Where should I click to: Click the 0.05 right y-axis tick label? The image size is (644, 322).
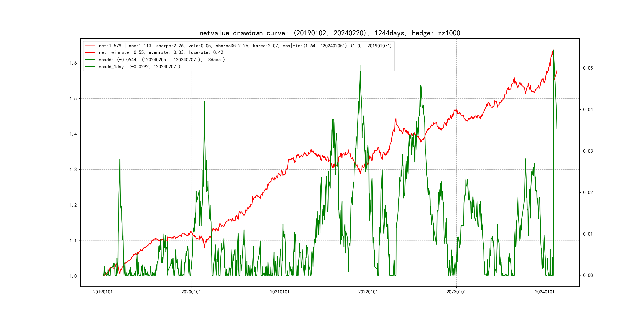coord(588,68)
